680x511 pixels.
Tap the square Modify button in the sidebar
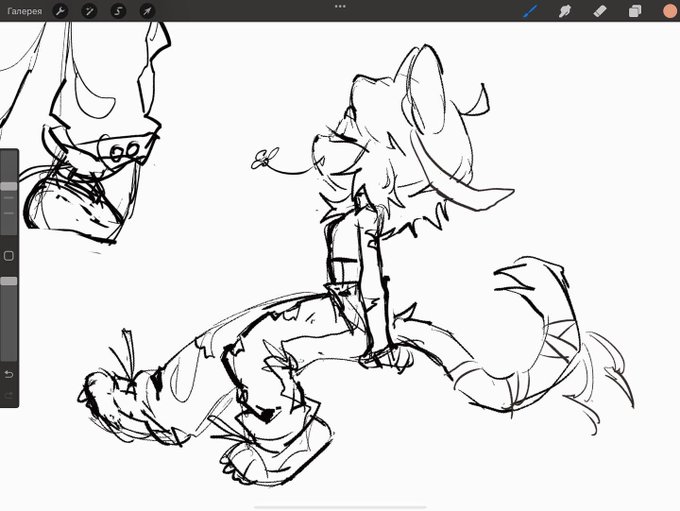point(9,256)
